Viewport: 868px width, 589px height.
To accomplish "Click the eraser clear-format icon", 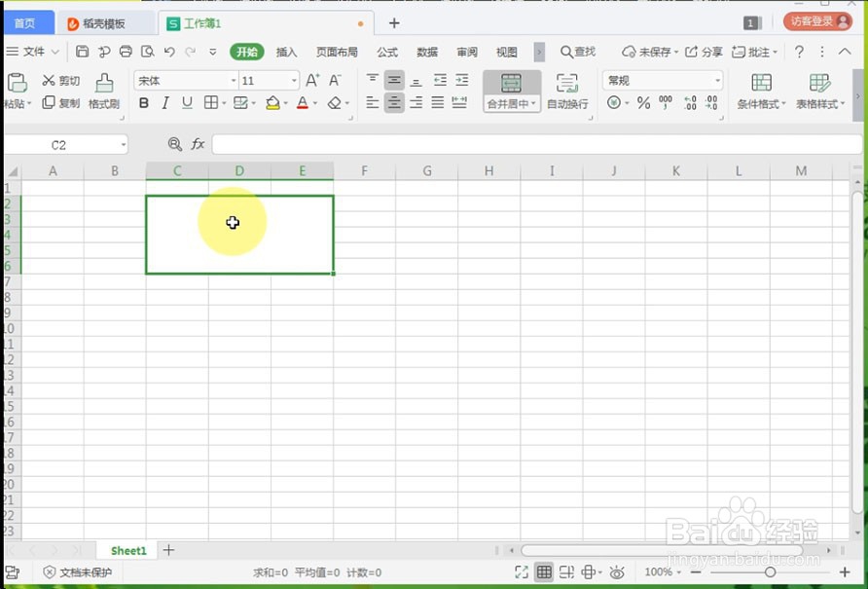I will pyautogui.click(x=334, y=103).
